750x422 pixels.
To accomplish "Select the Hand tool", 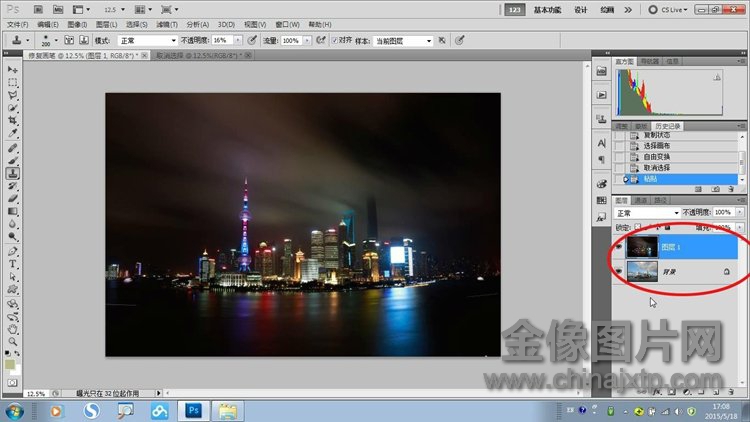I will point(12,329).
